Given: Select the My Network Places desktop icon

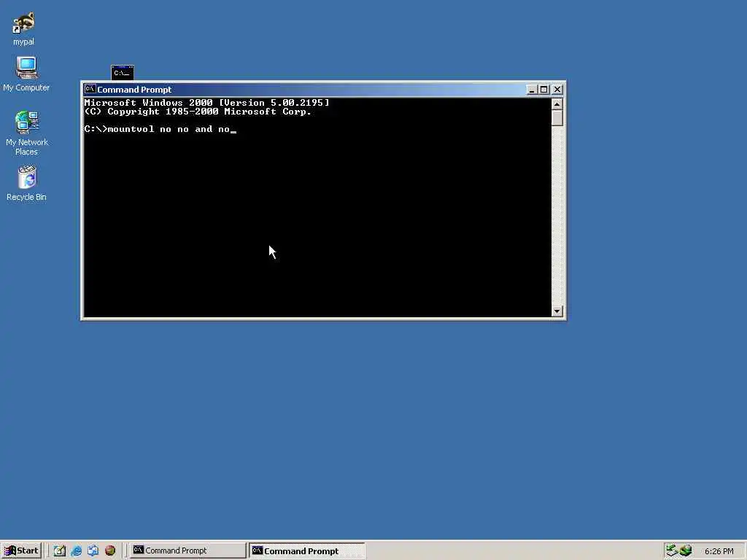Looking at the screenshot, I should pyautogui.click(x=27, y=133).
